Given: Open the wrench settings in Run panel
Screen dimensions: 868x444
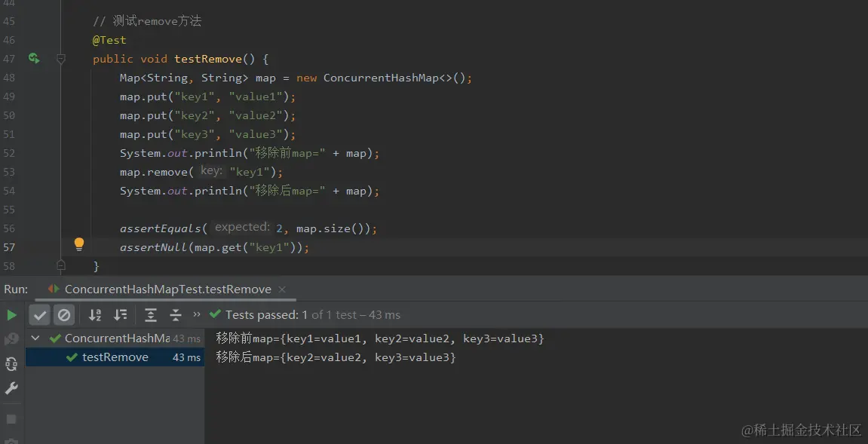Looking at the screenshot, I should click(x=11, y=388).
